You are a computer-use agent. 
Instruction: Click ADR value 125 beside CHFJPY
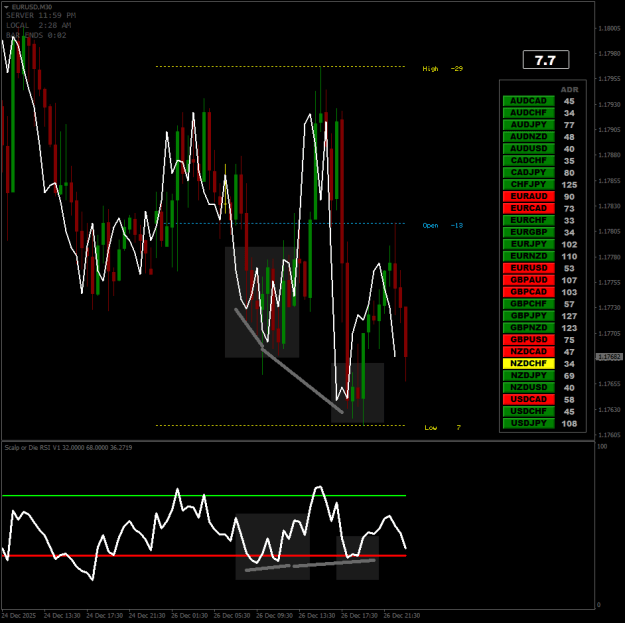[569, 185]
